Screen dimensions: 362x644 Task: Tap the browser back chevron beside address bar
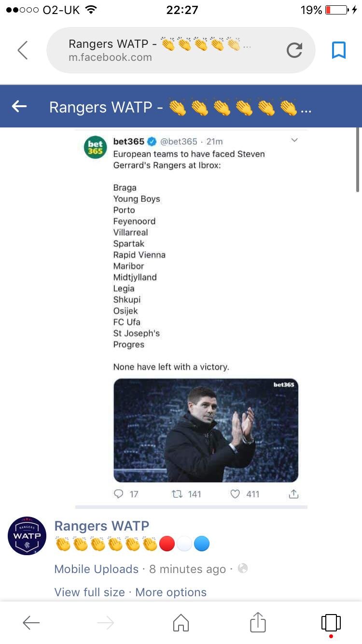23,50
